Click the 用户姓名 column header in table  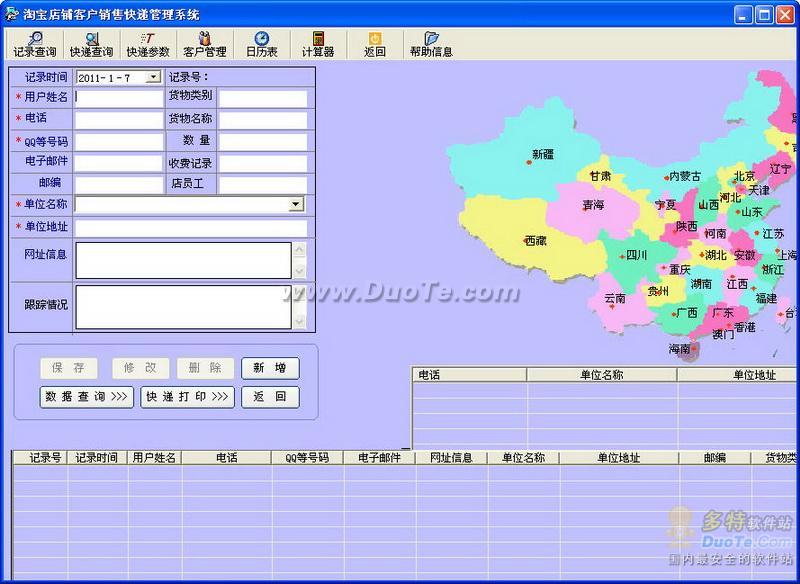point(155,458)
